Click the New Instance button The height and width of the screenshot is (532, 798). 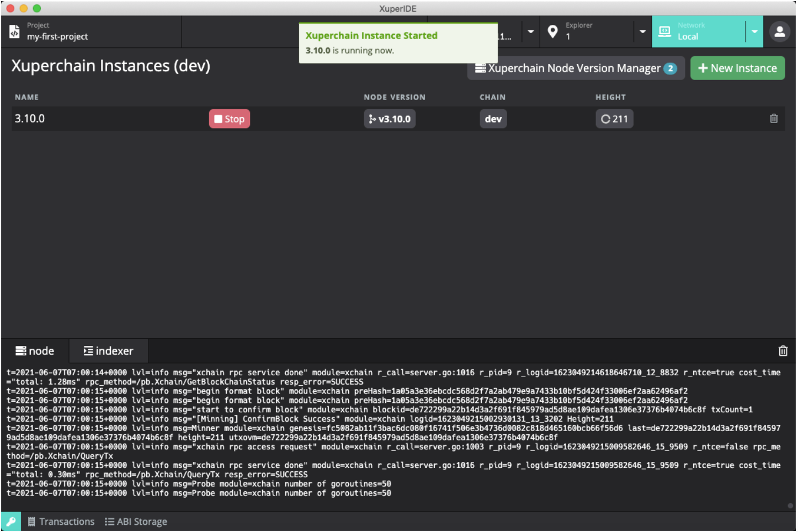click(x=737, y=68)
